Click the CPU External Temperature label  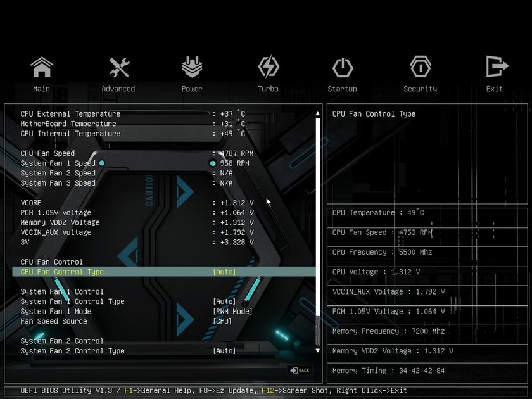point(70,113)
